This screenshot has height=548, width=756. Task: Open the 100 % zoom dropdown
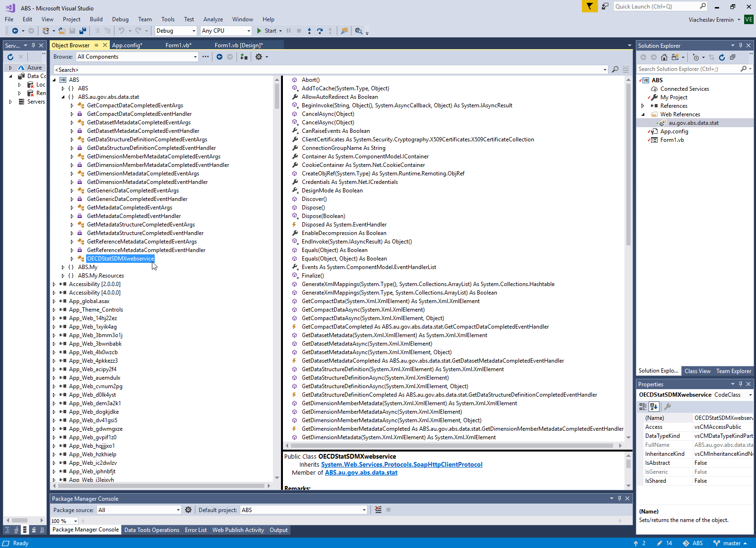[x=64, y=521]
